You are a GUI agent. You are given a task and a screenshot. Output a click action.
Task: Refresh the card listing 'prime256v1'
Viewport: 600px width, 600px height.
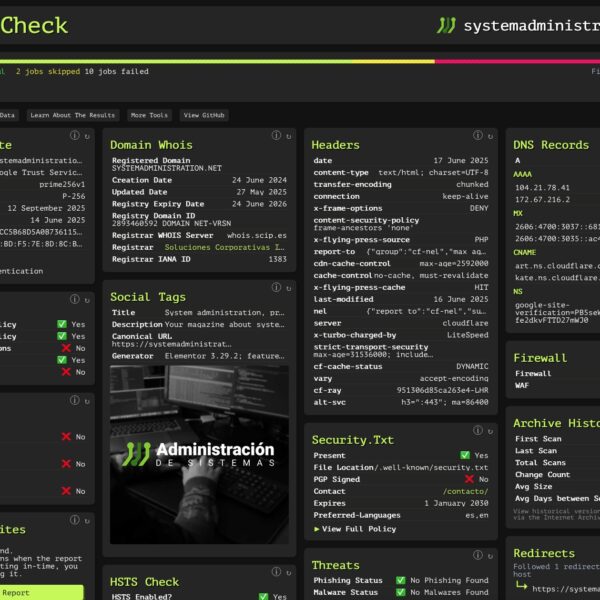click(x=87, y=136)
